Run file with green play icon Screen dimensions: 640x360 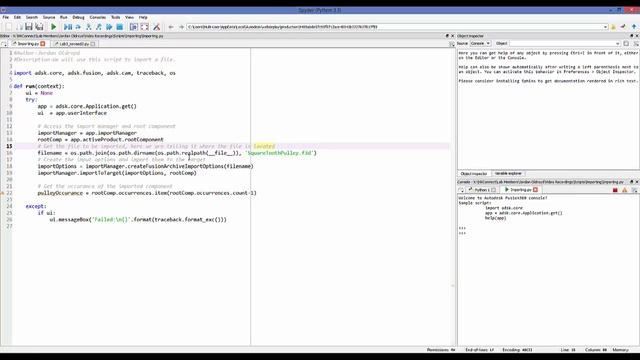click(53, 27)
